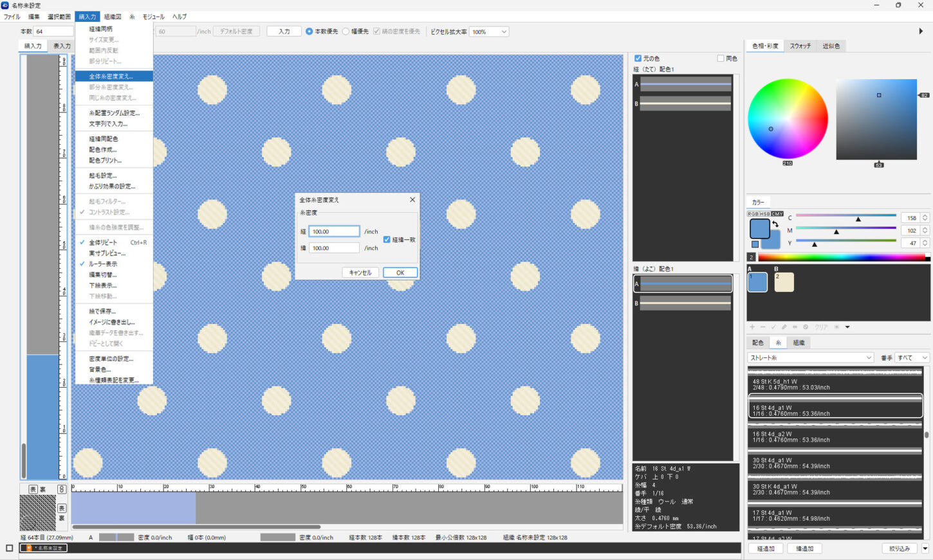Toggle the 経緯一致 checkbox in the dialog
This screenshot has width=933, height=560.
click(387, 240)
